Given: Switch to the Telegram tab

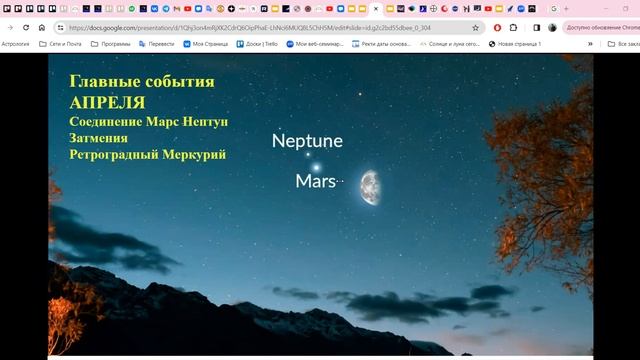Looking at the screenshot, I should point(166,9).
